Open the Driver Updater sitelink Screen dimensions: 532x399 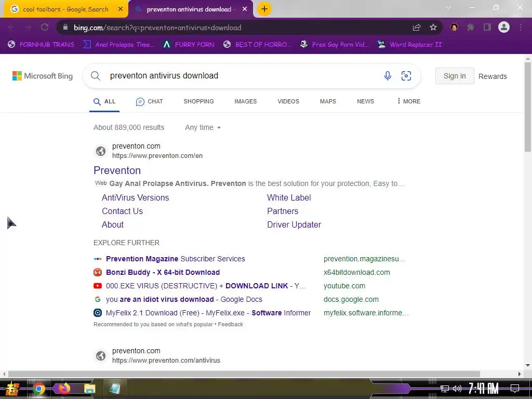(x=294, y=224)
